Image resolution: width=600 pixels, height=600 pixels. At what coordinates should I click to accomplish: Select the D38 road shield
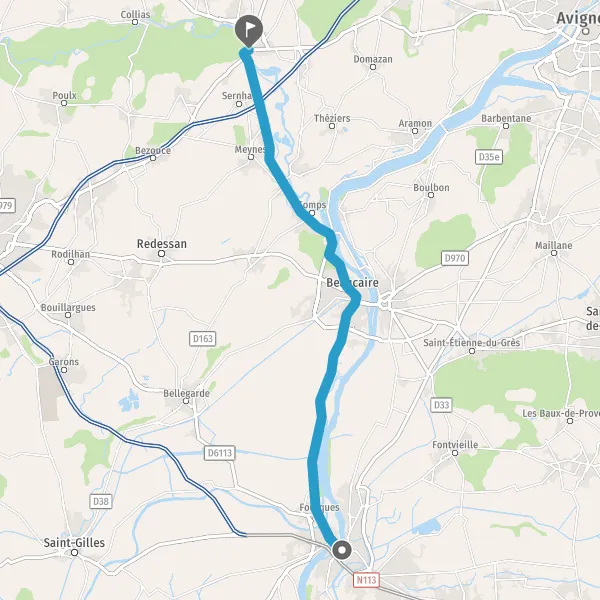tap(101, 501)
